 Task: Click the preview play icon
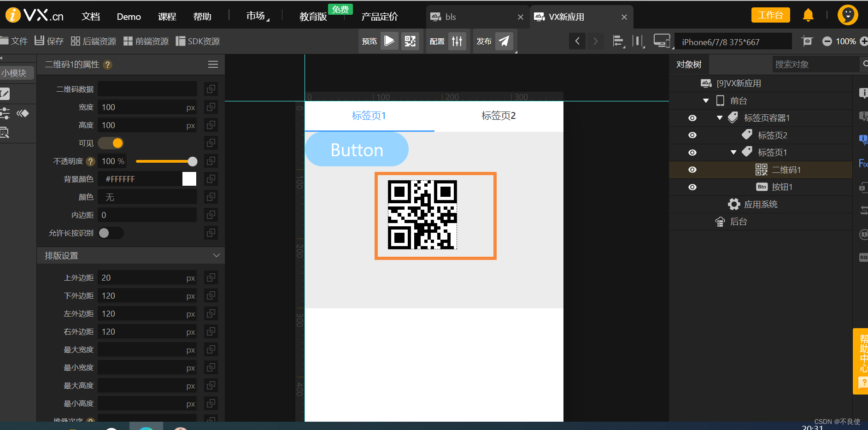(389, 41)
